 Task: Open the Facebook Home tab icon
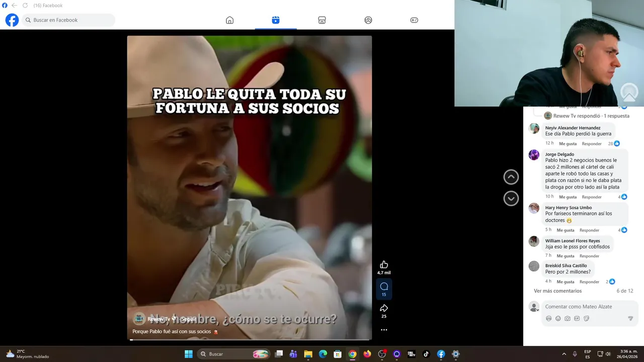tap(230, 20)
